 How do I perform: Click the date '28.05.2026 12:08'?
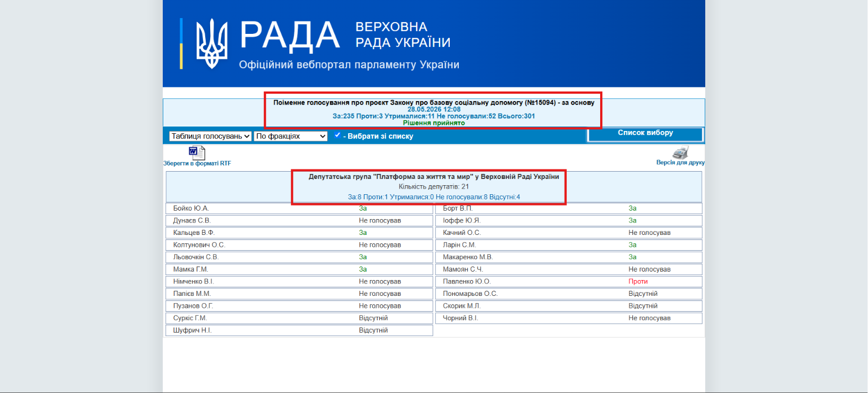coord(434,110)
